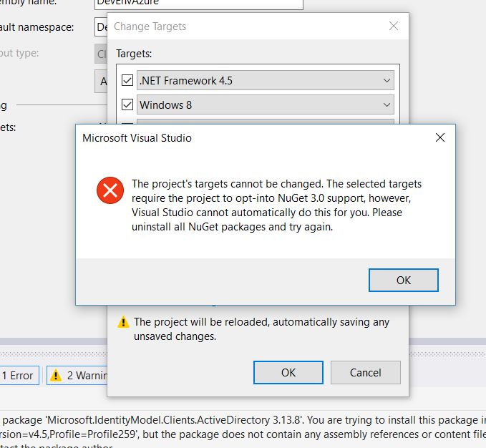Click the Assembly name input field
The height and width of the screenshot is (448, 486).
(x=199, y=4)
